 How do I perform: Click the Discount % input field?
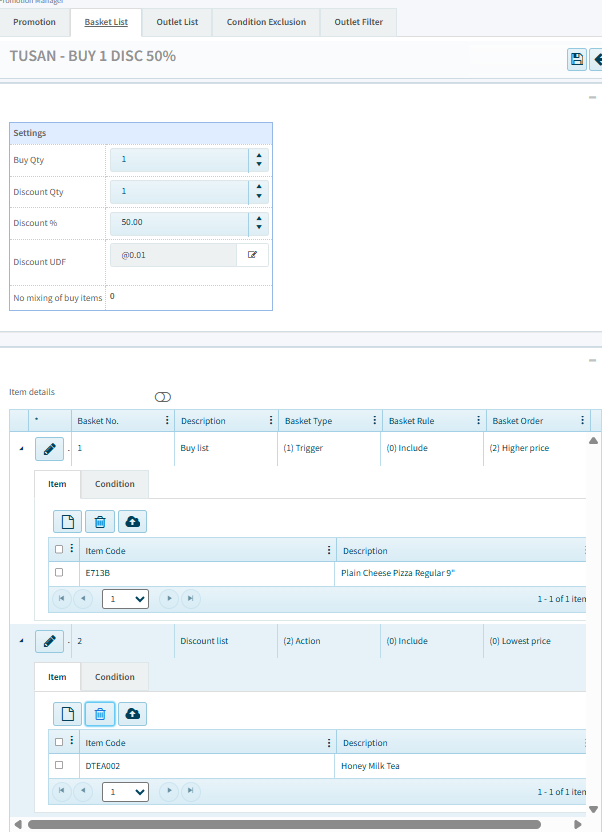point(180,223)
